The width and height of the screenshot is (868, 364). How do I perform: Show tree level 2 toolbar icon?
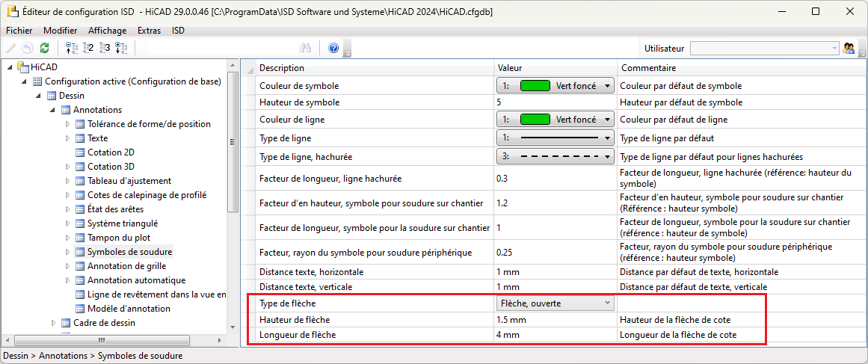click(x=88, y=48)
